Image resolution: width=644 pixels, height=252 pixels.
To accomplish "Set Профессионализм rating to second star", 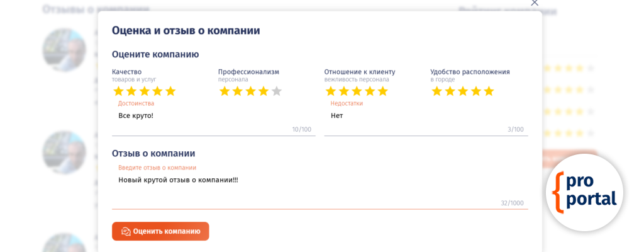I will pos(237,91).
